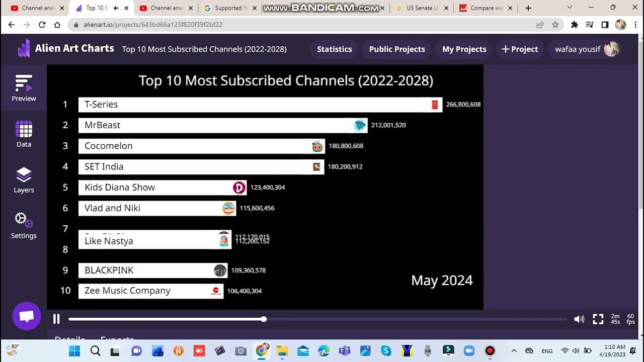Select the MrBeast bar
Viewport: 644px width, 362px height.
click(x=223, y=125)
